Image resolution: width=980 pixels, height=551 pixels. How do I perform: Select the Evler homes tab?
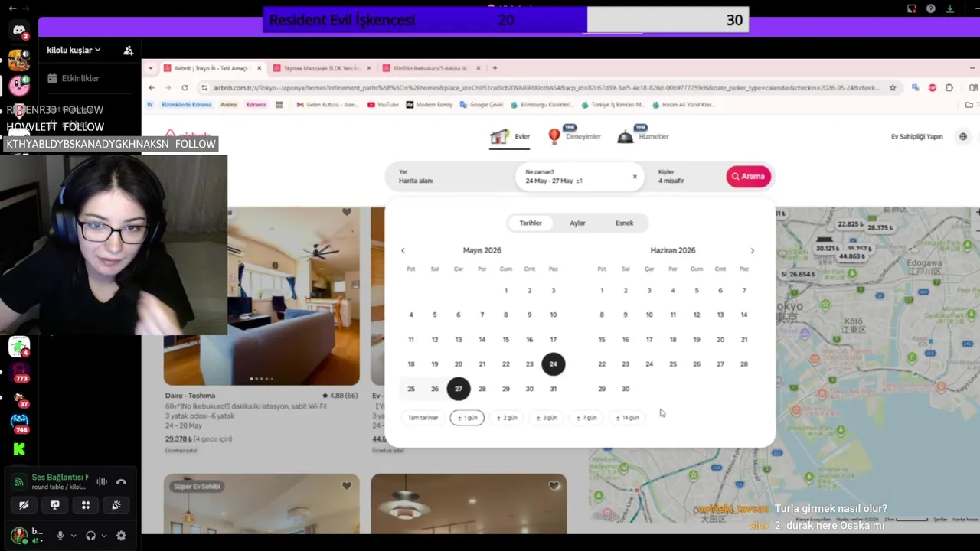coord(510,137)
